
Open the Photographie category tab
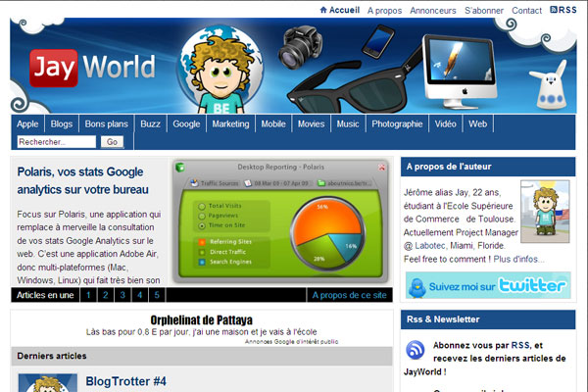point(397,123)
